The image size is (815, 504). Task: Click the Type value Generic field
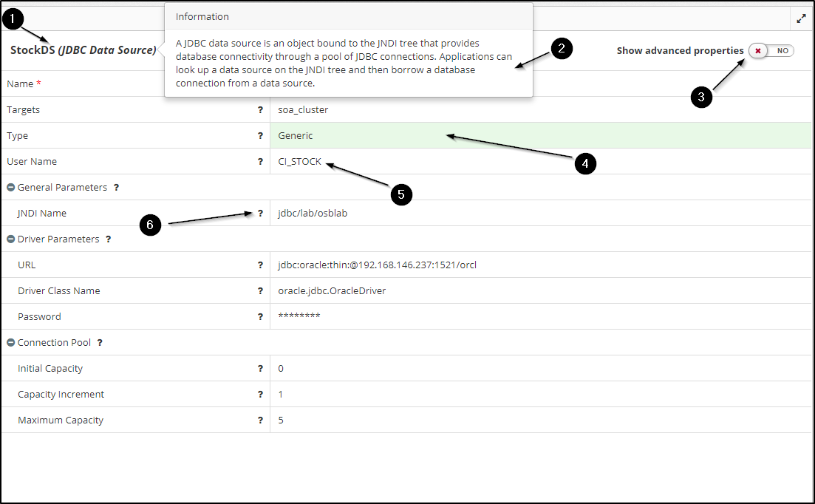296,136
